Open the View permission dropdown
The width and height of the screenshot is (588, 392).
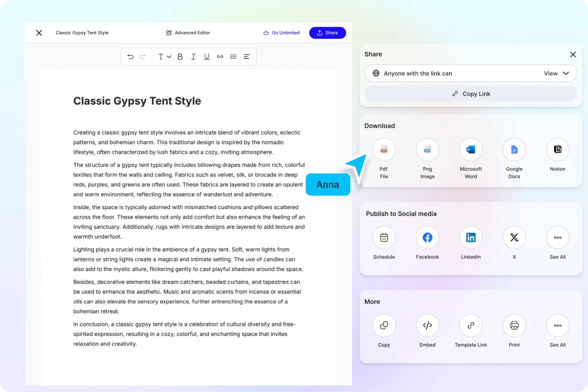pos(556,73)
